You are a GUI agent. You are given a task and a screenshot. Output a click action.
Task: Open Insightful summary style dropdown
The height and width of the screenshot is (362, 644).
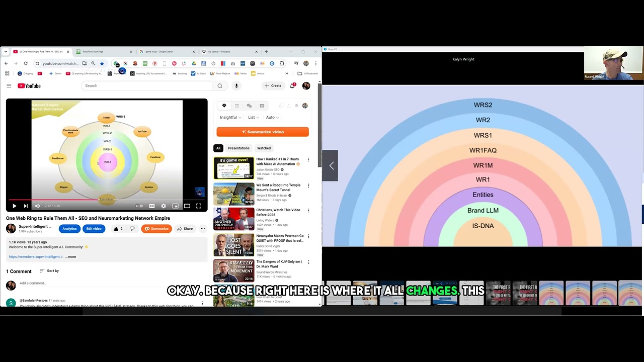tap(230, 117)
